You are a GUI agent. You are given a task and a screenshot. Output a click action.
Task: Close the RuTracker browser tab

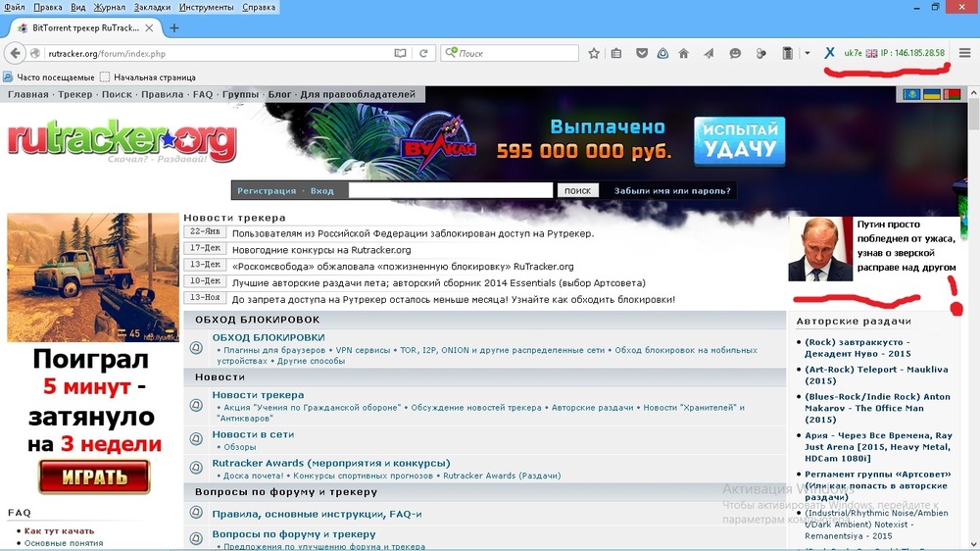149,27
